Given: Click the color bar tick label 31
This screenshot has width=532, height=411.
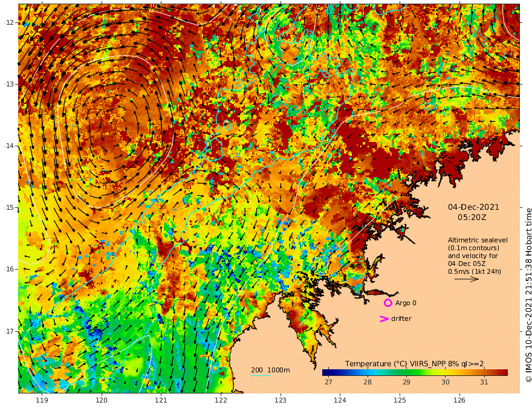Looking at the screenshot, I should (x=484, y=382).
